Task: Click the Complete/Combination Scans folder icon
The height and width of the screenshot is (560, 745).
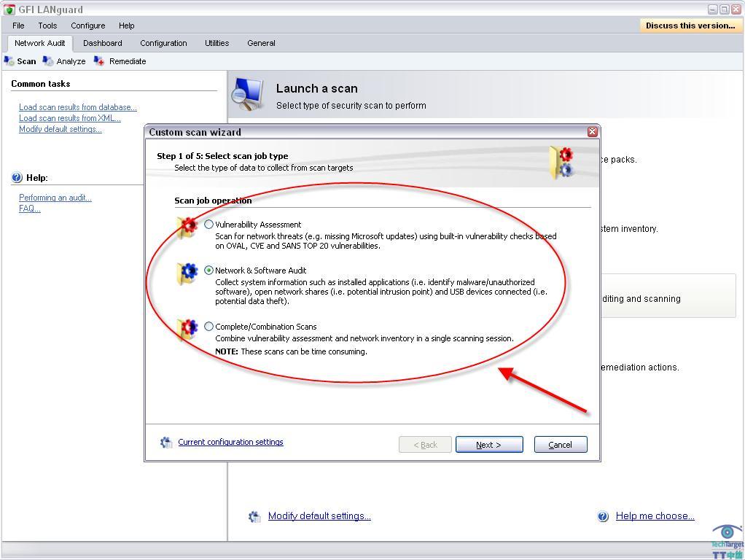Action: click(x=187, y=330)
